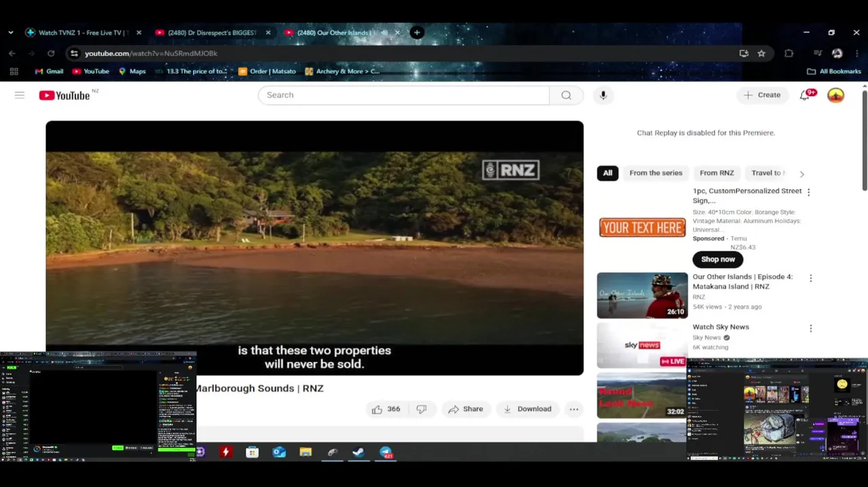Open Telegram from the taskbar
Viewport: 868px width, 487px height.
coord(386,453)
